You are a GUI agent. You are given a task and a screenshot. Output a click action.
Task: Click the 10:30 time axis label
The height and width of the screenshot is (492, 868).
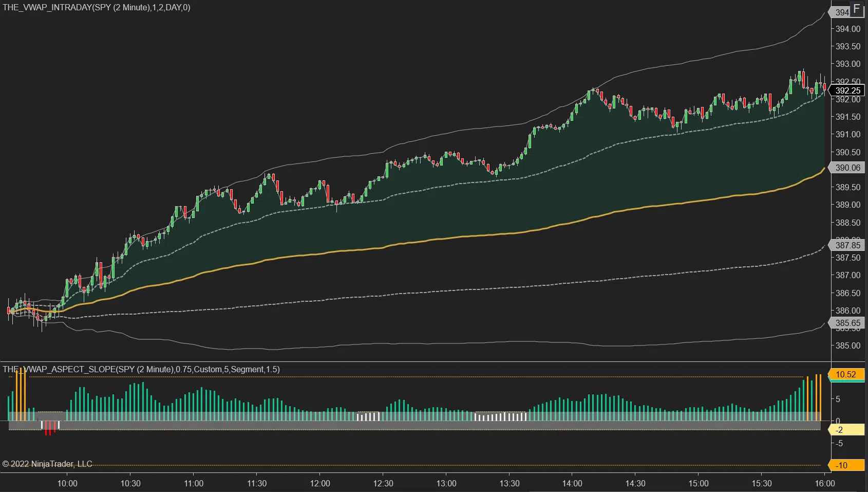click(130, 483)
